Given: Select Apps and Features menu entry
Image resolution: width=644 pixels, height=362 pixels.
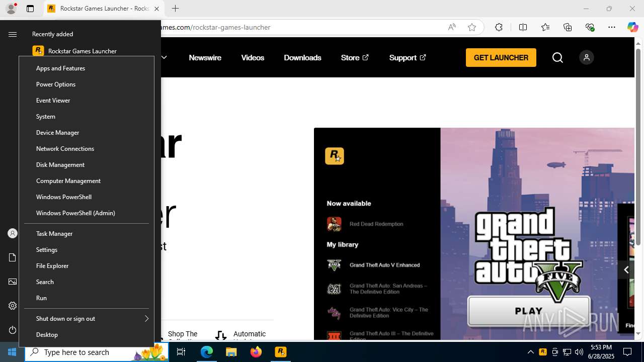Looking at the screenshot, I should point(87,68).
